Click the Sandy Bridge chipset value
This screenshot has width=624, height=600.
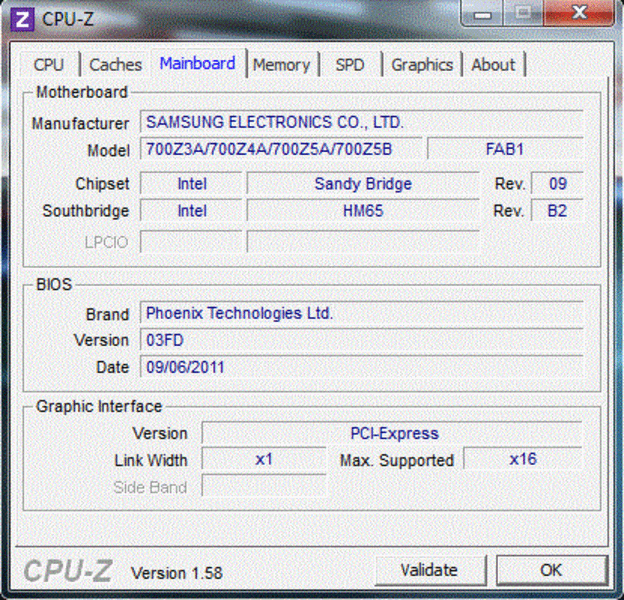363,184
